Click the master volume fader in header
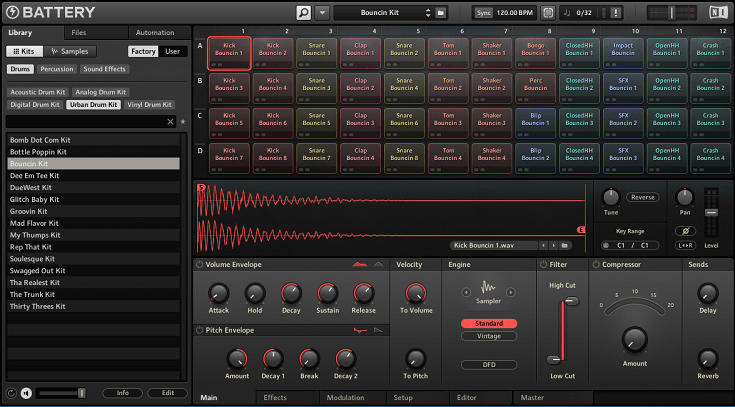Image resolution: width=735 pixels, height=407 pixels. coord(672,13)
